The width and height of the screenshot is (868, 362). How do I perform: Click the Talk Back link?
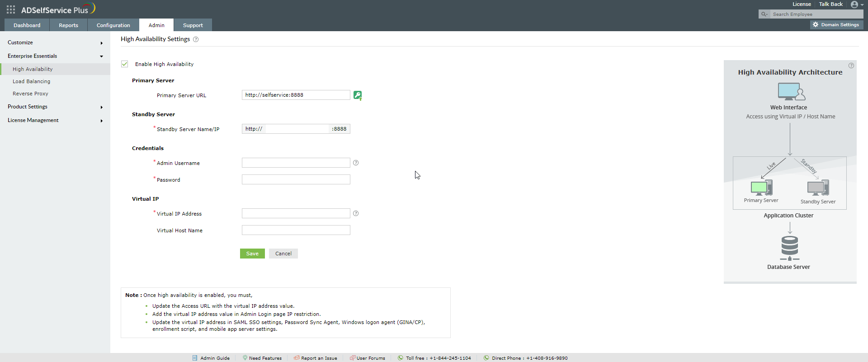pyautogui.click(x=830, y=4)
